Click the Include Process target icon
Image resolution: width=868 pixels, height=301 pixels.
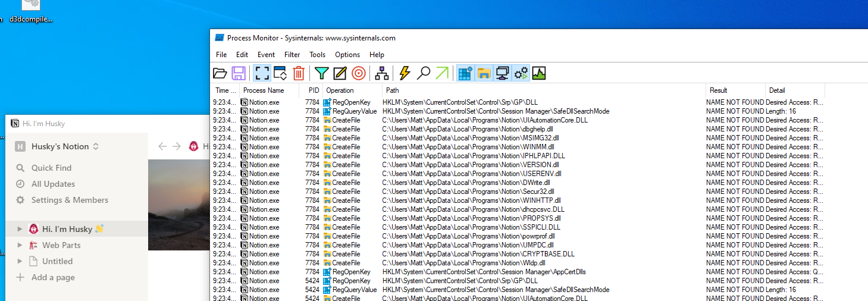click(358, 73)
